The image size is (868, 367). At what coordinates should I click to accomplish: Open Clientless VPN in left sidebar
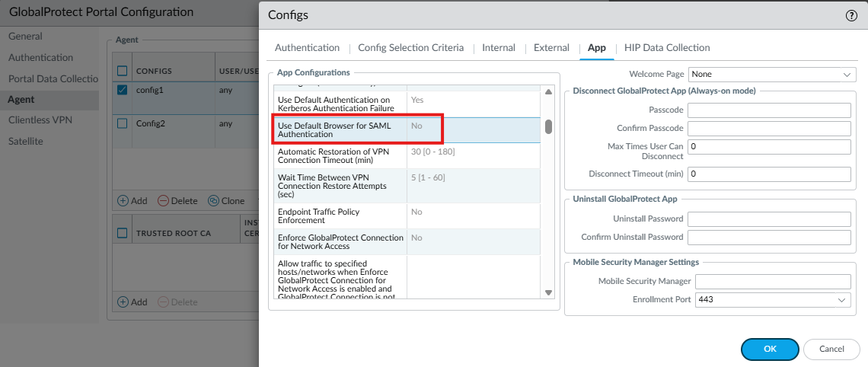[x=40, y=120]
